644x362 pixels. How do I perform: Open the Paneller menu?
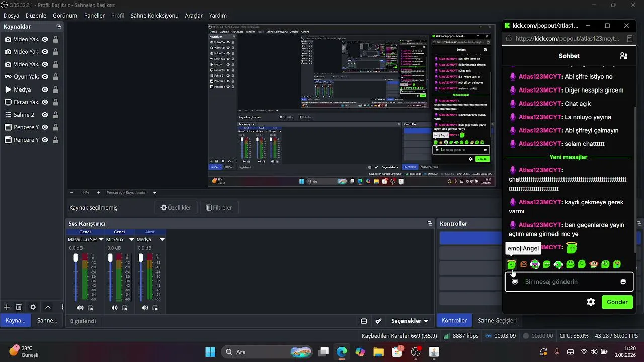pos(94,16)
